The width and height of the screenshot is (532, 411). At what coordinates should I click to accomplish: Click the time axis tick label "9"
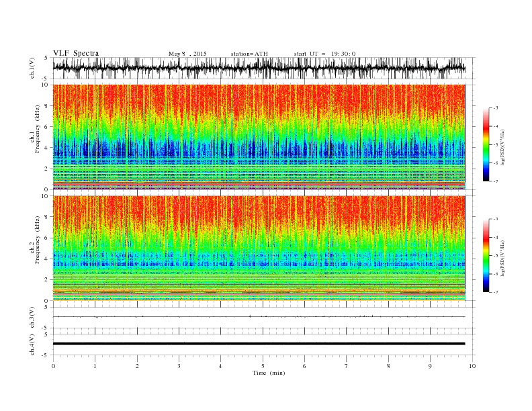pos(430,366)
